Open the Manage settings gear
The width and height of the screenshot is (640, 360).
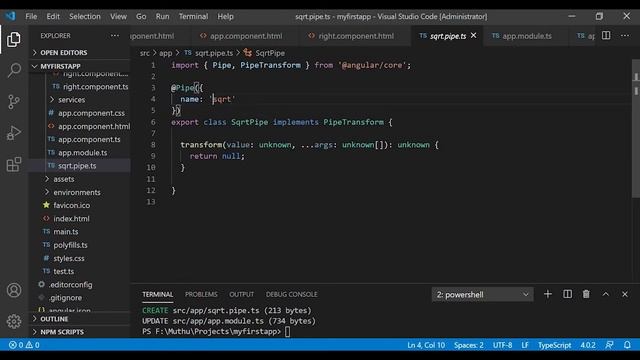point(14,321)
